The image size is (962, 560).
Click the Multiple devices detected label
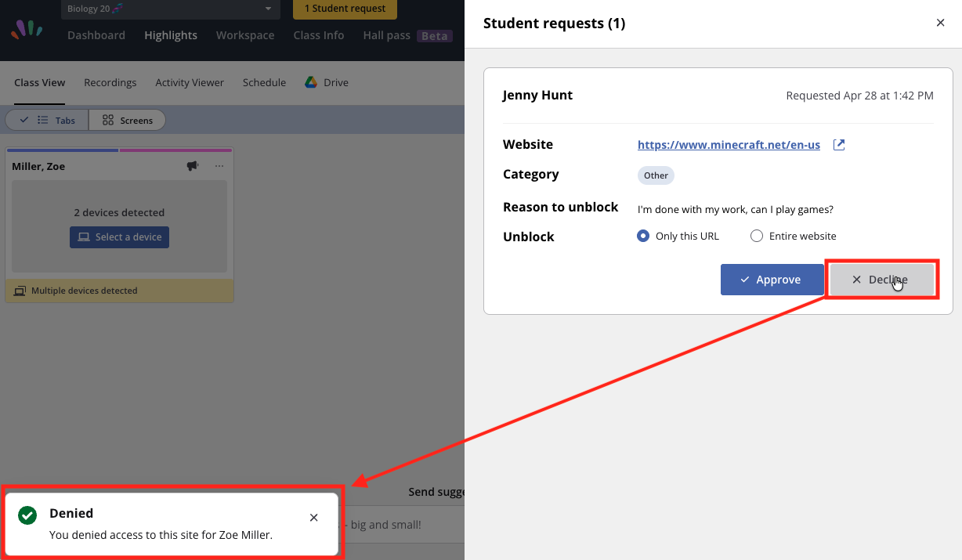tap(84, 291)
